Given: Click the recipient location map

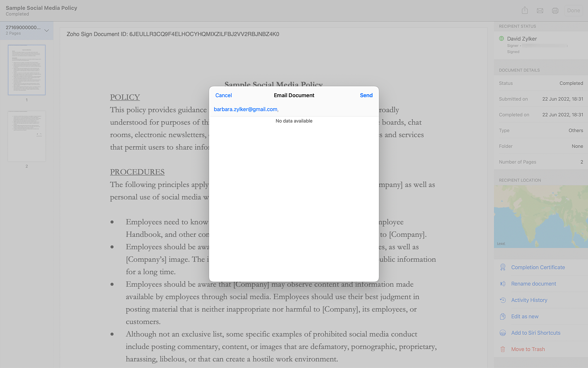Looking at the screenshot, I should (x=541, y=216).
